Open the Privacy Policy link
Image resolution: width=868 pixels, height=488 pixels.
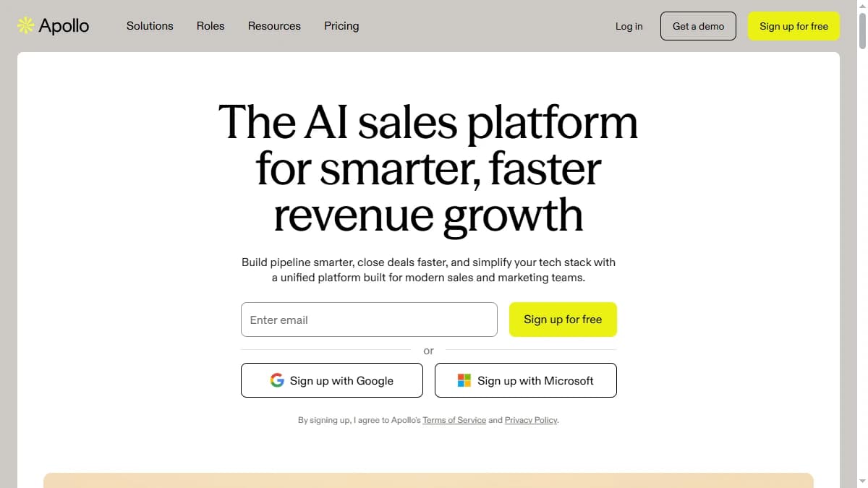(x=531, y=420)
